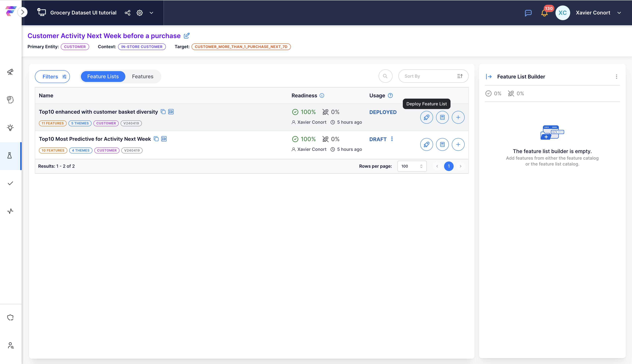Click the 11 FEATURES tag
This screenshot has width=632, height=364.
pos(52,123)
